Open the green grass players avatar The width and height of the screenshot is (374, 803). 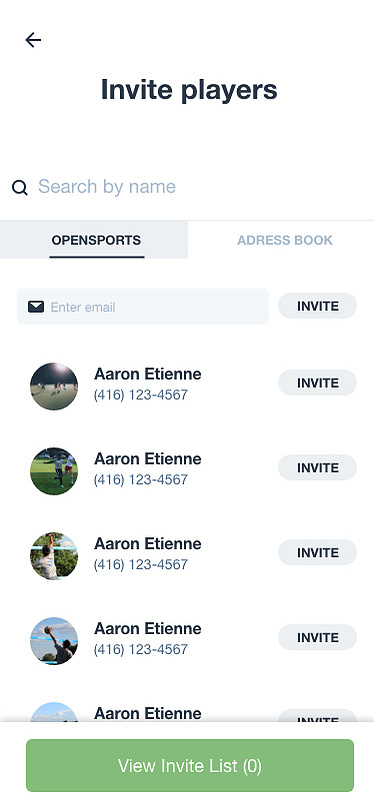(54, 471)
